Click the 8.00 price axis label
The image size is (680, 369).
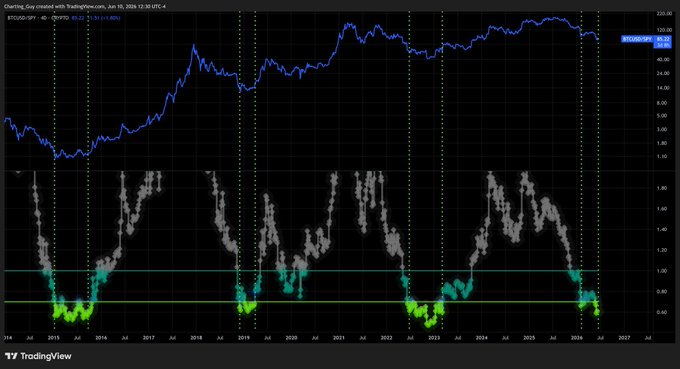[x=662, y=103]
